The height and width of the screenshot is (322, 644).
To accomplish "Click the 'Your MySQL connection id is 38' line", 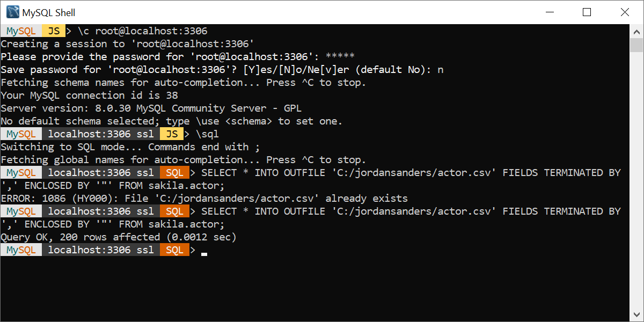I will pos(89,96).
